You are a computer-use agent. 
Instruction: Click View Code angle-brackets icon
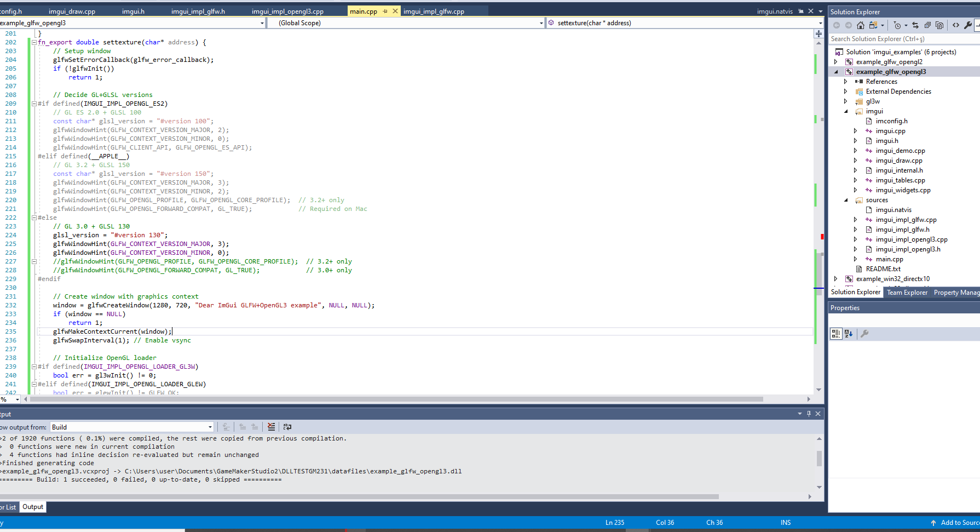point(956,25)
